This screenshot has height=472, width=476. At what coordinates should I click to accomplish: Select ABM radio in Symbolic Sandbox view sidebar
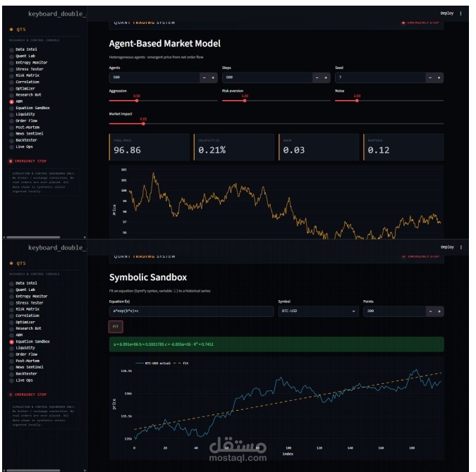coord(11,335)
